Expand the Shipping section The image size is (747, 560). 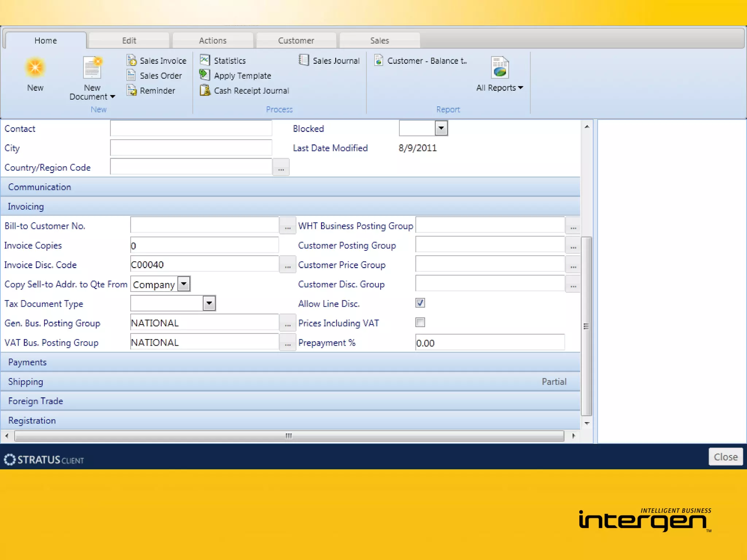[x=290, y=382]
